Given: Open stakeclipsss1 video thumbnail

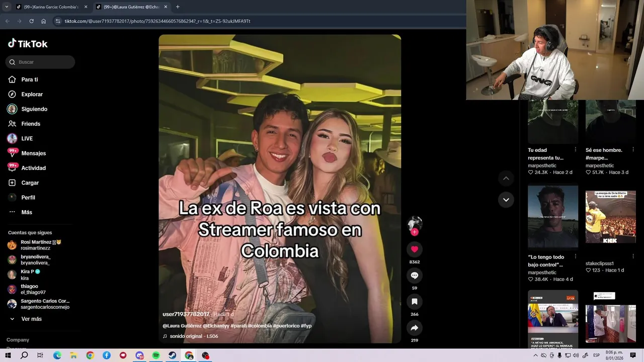Looking at the screenshot, I should pyautogui.click(x=611, y=217).
